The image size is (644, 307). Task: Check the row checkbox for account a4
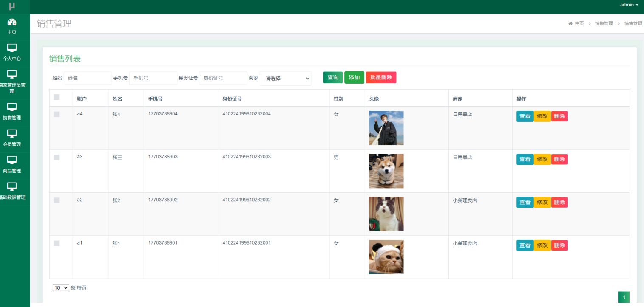point(57,114)
